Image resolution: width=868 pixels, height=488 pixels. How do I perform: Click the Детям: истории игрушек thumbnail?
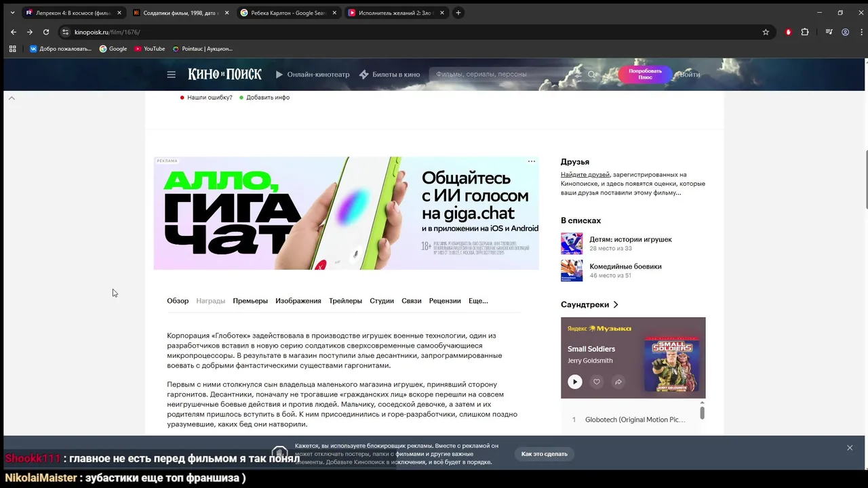coord(572,243)
